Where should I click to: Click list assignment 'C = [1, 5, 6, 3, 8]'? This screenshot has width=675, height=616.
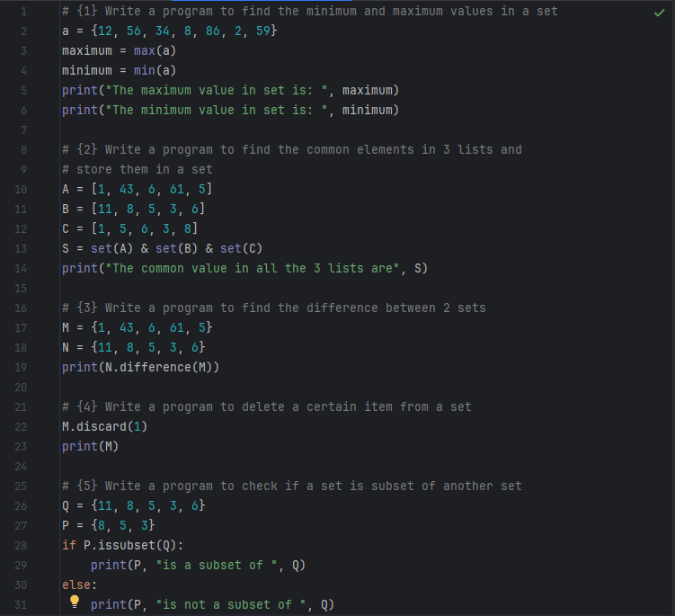point(130,229)
